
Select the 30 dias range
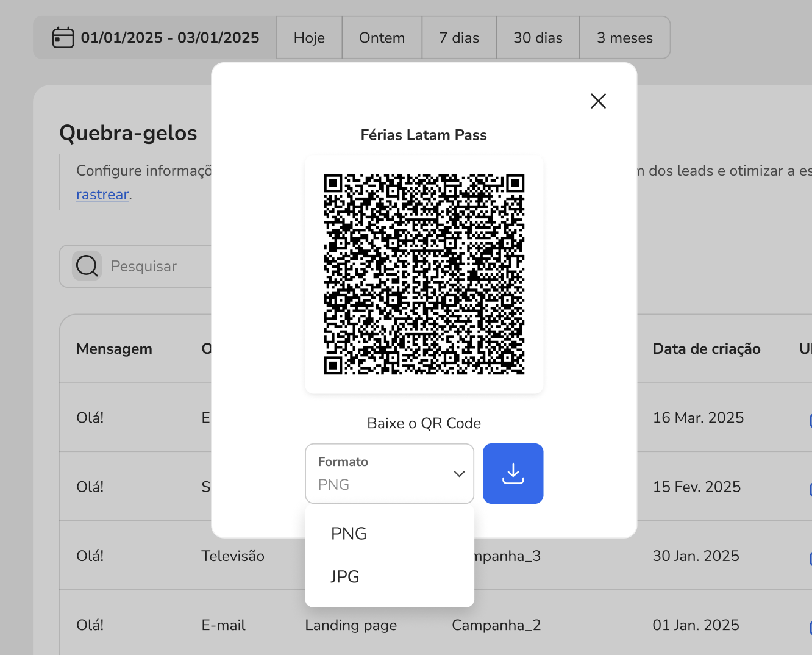(538, 38)
